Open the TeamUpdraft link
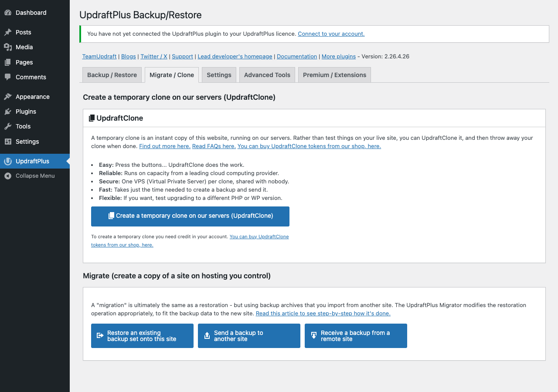Screen dimensions: 558x392 [x=99, y=57]
